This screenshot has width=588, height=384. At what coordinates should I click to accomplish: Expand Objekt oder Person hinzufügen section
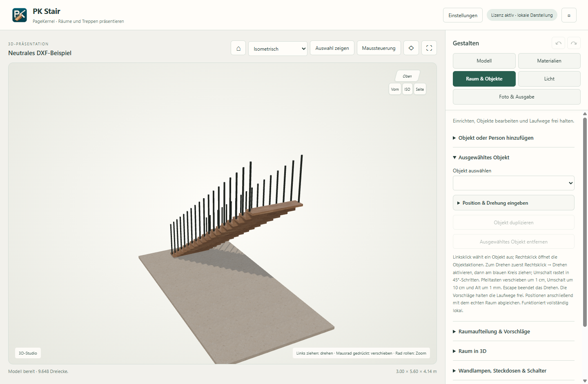click(514, 138)
